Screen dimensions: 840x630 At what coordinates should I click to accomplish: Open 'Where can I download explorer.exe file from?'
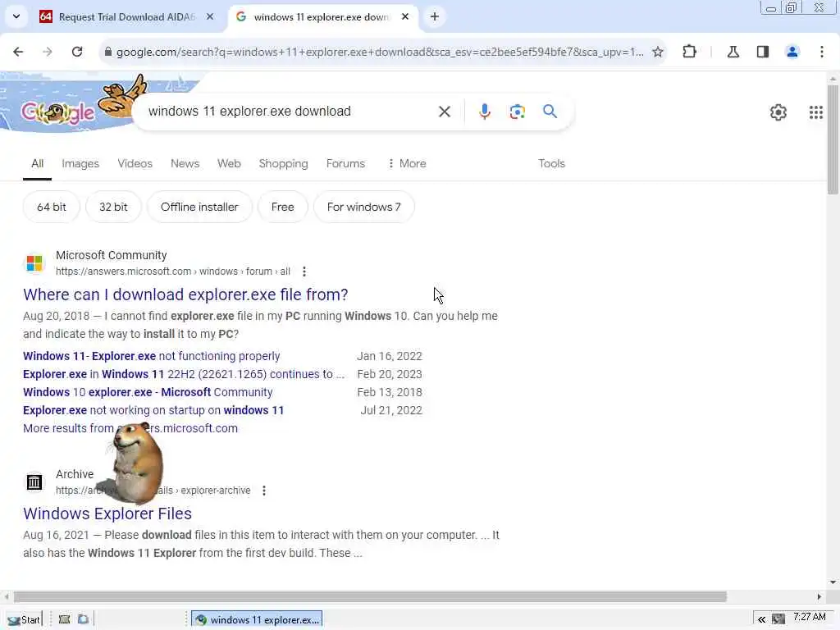click(185, 294)
